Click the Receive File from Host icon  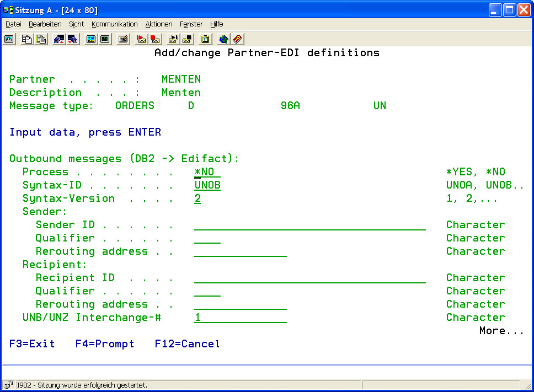73,39
